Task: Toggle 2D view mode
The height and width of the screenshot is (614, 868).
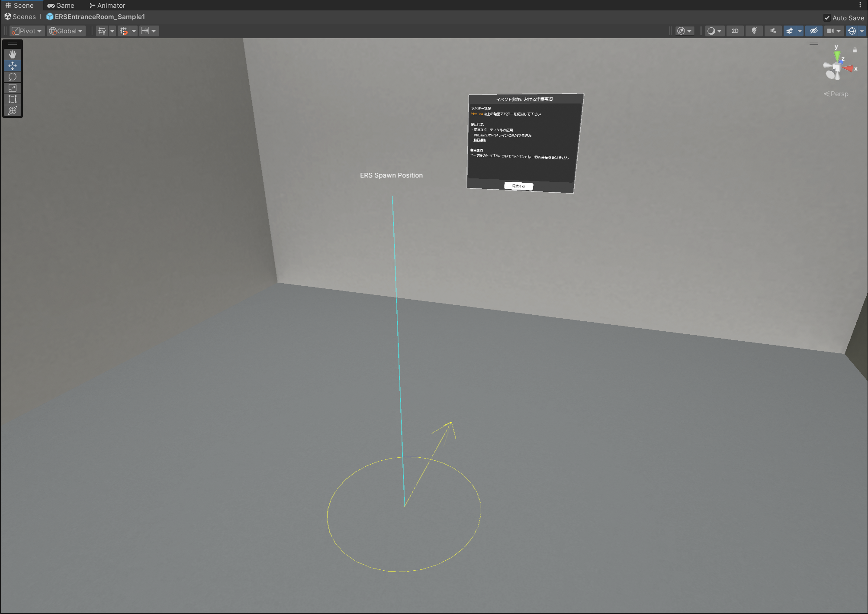Action: (735, 31)
